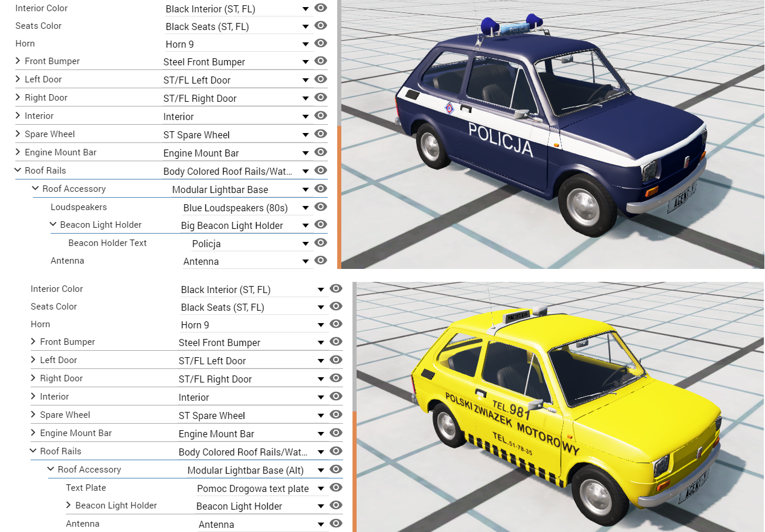Click Interior Color eye icon in yellow car panel

tap(336, 289)
